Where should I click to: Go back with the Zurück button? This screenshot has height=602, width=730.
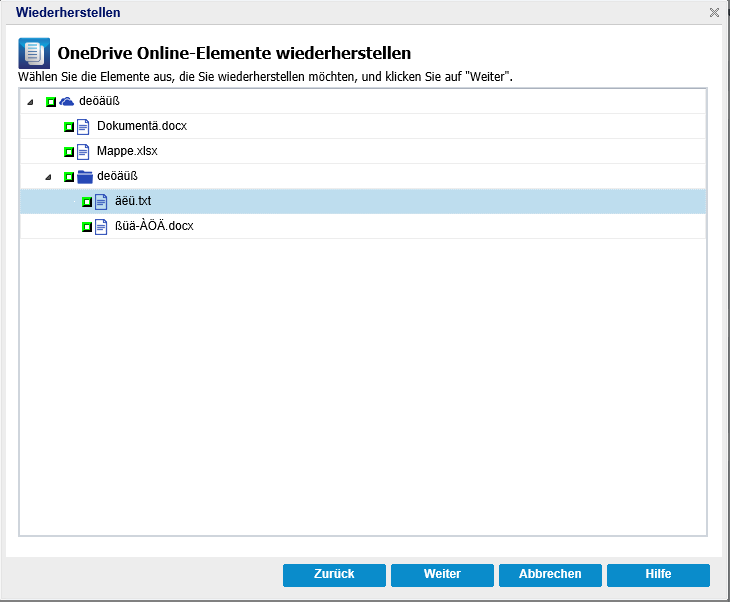(x=334, y=575)
